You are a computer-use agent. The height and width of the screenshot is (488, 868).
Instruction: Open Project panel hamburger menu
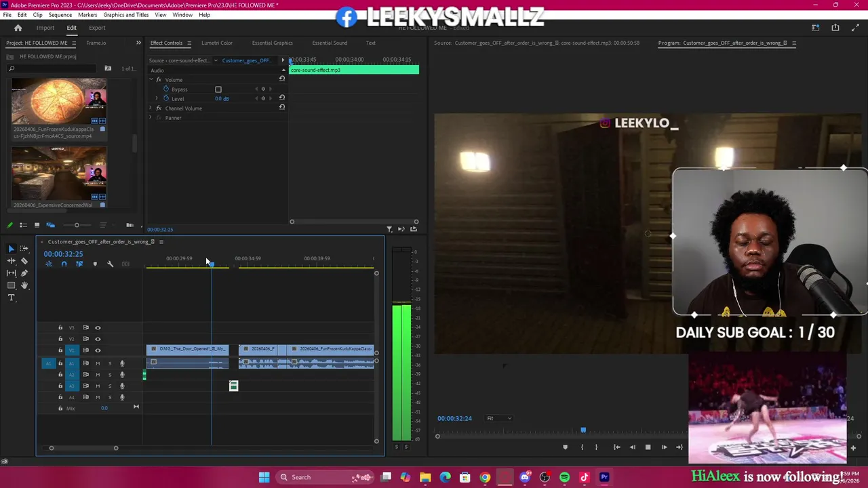click(73, 43)
